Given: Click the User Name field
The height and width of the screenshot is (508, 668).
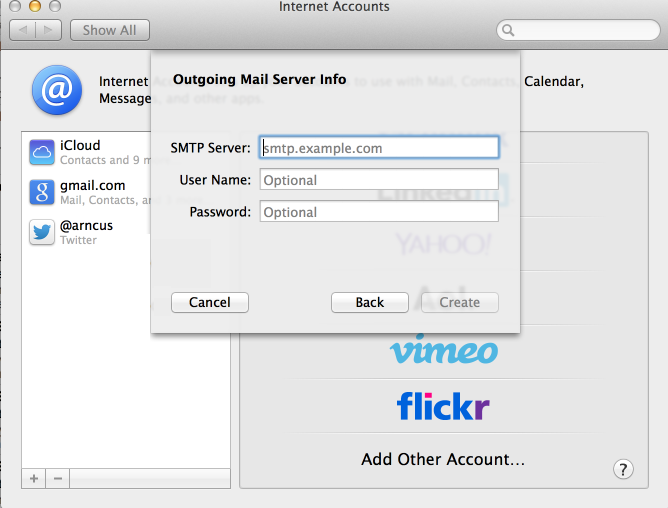Looking at the screenshot, I should coord(379,179).
